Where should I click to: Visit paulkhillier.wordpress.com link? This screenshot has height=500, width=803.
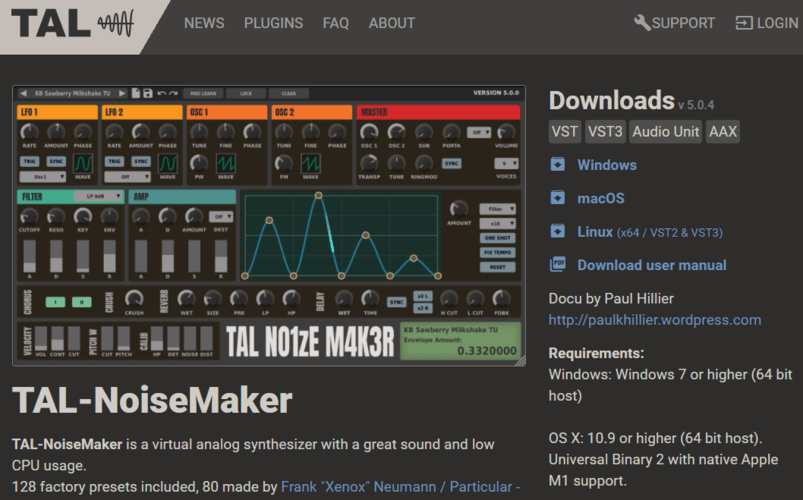pyautogui.click(x=654, y=320)
